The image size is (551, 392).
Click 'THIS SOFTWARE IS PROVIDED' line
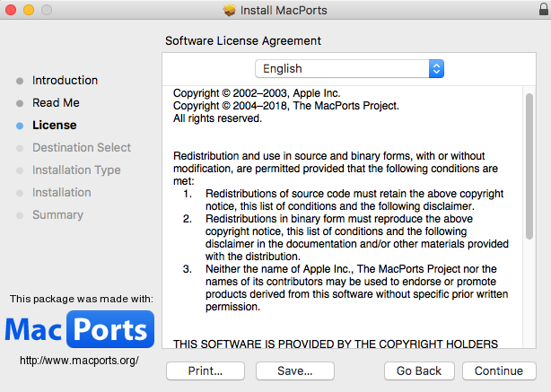[336, 344]
